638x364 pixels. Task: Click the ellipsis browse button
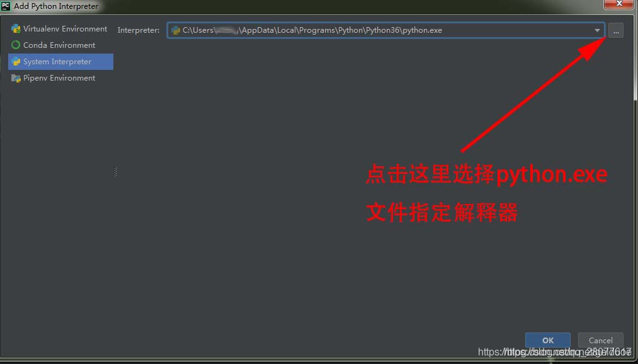[615, 30]
